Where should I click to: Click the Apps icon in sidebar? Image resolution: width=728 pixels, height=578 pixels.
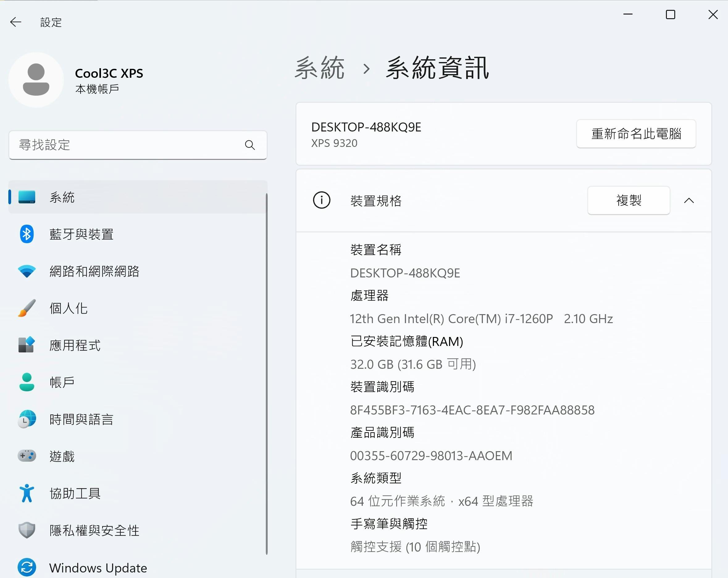(x=27, y=345)
